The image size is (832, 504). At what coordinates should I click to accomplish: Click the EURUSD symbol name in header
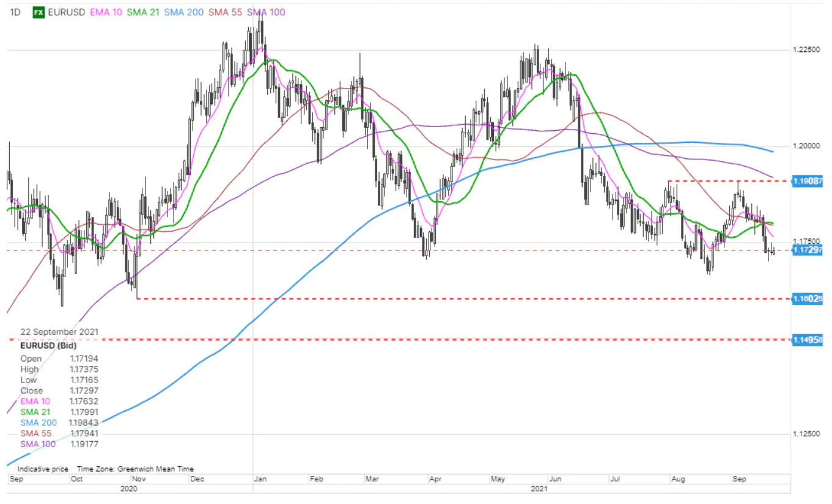coord(67,12)
